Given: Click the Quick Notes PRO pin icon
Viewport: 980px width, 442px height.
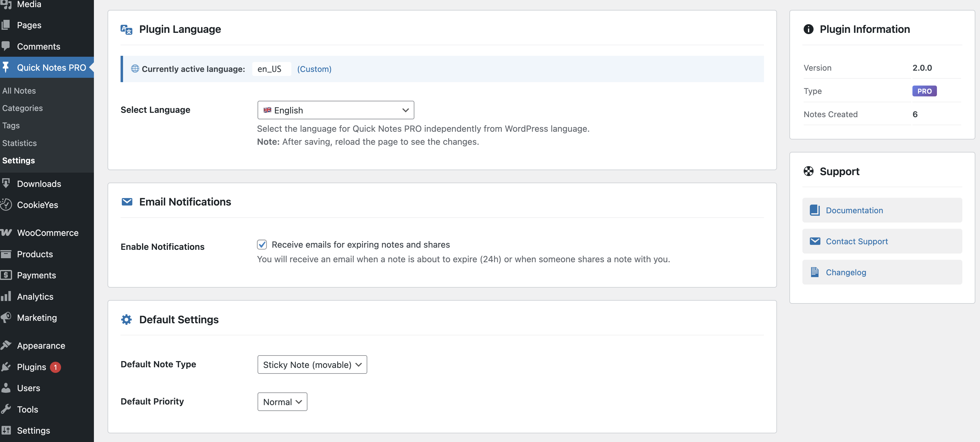Looking at the screenshot, I should tap(6, 67).
